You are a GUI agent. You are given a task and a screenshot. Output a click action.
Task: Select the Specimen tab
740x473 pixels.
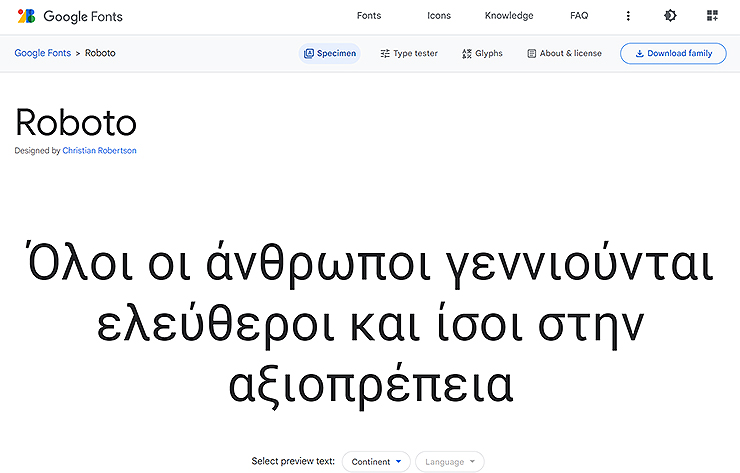tap(329, 53)
